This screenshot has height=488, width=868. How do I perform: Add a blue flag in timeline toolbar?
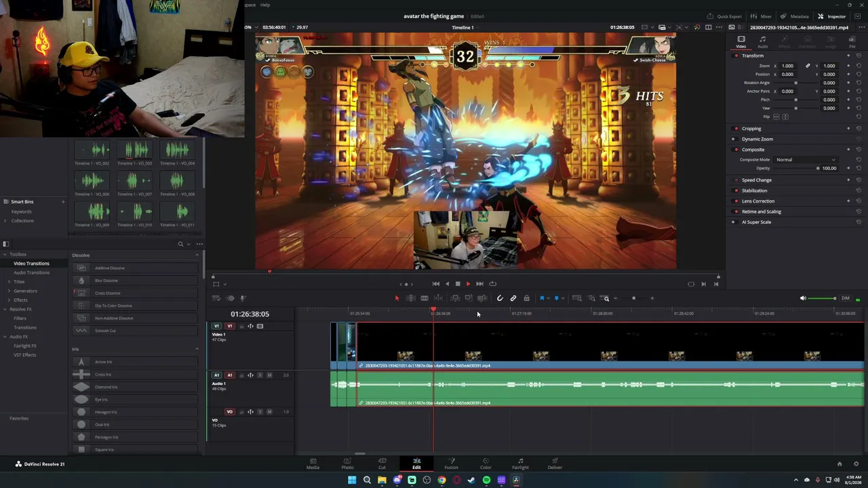pos(542,298)
